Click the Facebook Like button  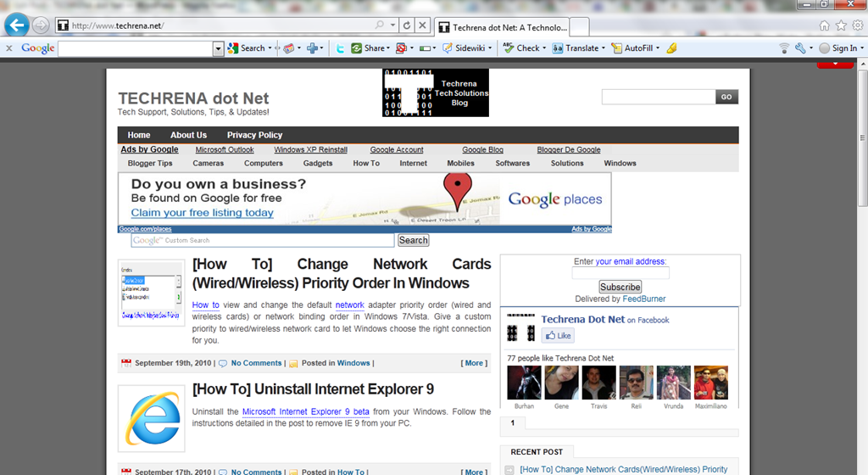(558, 336)
